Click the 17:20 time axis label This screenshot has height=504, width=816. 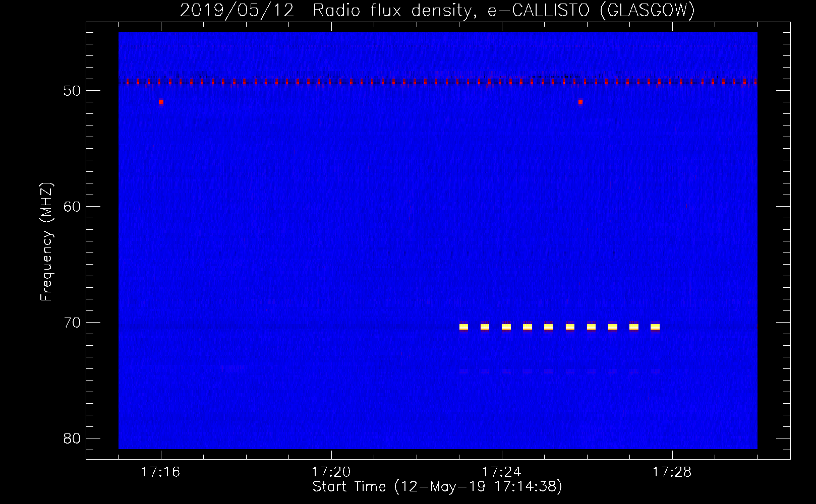click(x=331, y=472)
